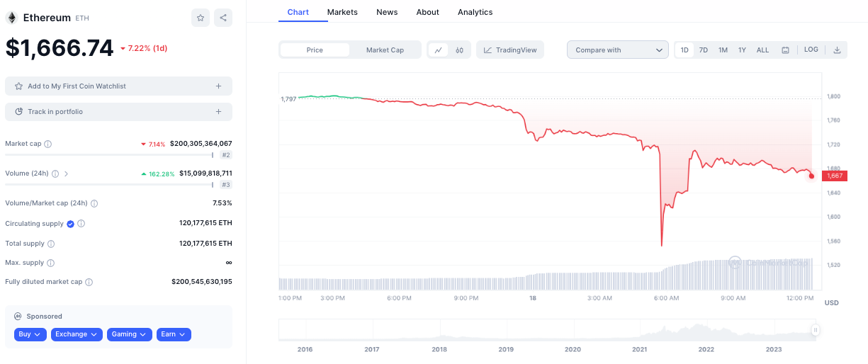
Task: Click Track in portfolio button
Action: pos(118,112)
